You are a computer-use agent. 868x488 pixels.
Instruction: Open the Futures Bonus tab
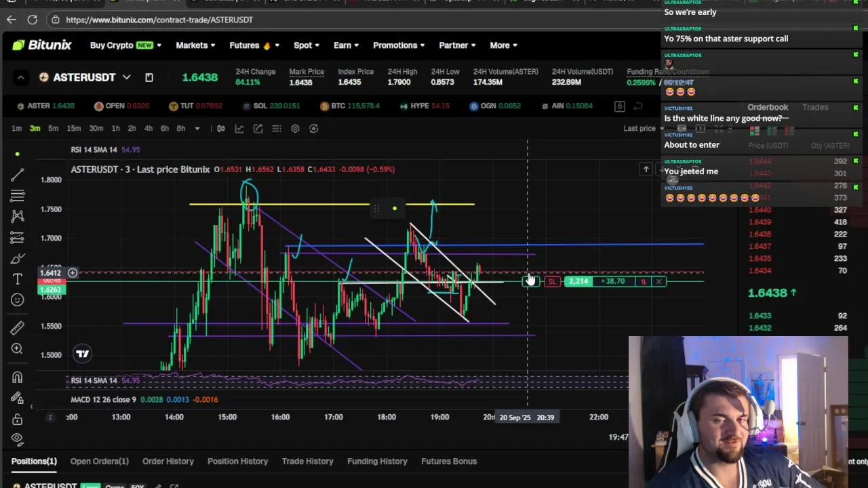click(449, 461)
